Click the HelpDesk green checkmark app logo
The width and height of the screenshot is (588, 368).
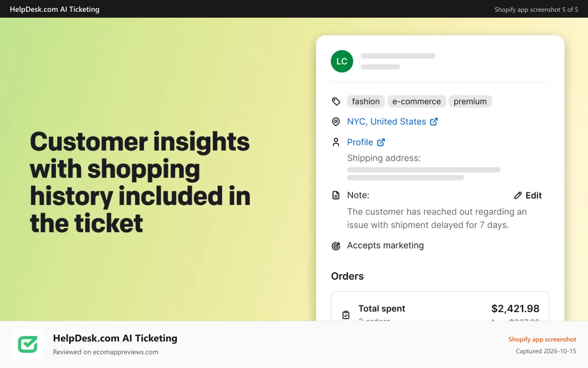point(28,344)
